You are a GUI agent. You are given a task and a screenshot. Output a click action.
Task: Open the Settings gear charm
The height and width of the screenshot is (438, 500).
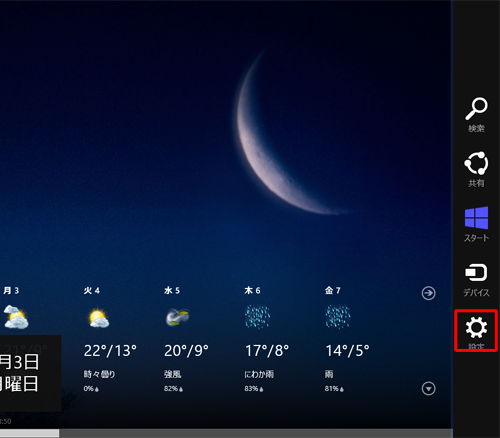pos(476,330)
